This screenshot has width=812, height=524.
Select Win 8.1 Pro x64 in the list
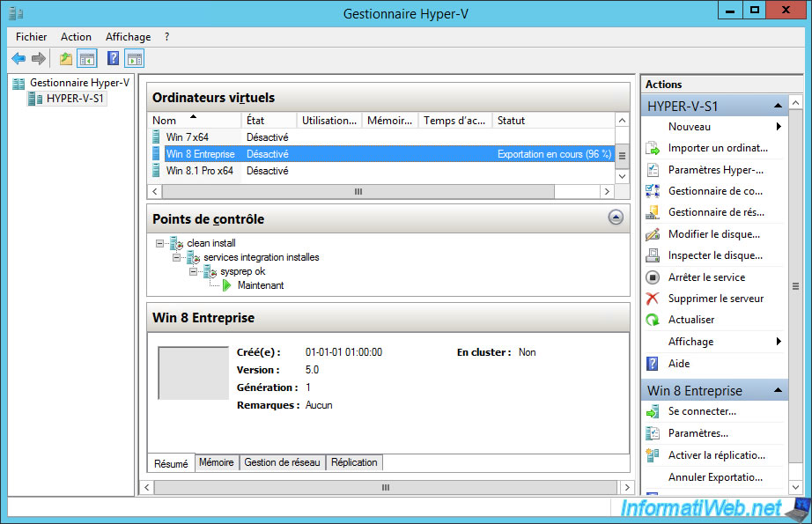click(x=381, y=170)
